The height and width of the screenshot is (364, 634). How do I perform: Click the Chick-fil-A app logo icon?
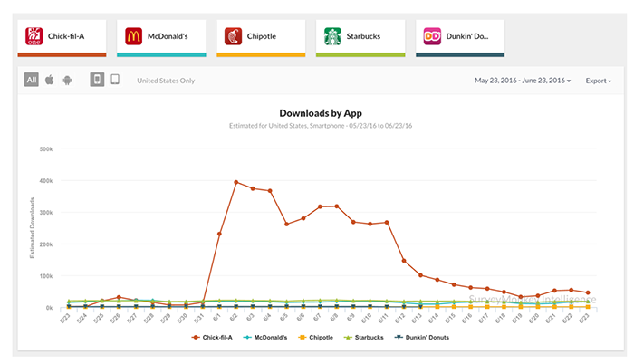click(x=34, y=36)
